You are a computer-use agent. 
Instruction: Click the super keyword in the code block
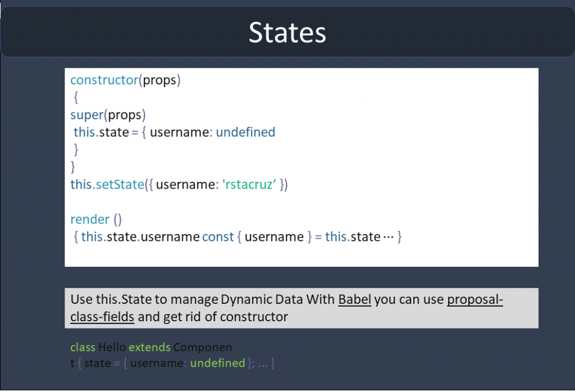87,115
